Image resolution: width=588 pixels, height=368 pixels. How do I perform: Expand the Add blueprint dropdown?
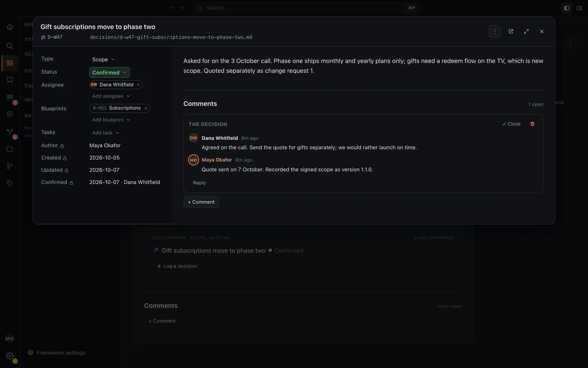(111, 120)
